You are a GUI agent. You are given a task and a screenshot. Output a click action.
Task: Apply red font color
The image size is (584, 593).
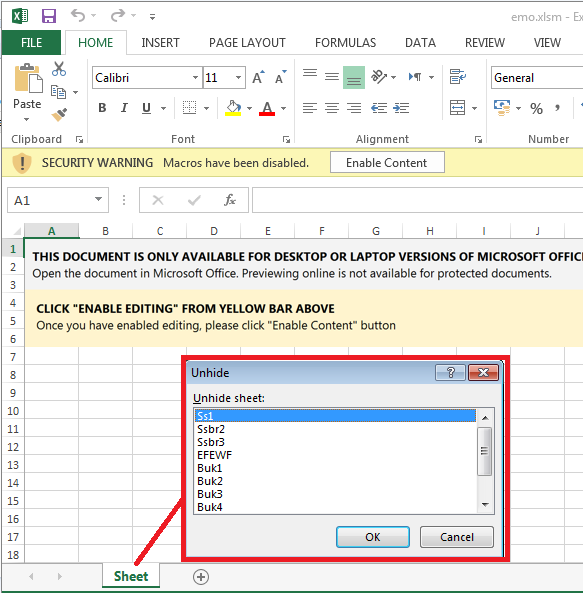[x=267, y=108]
